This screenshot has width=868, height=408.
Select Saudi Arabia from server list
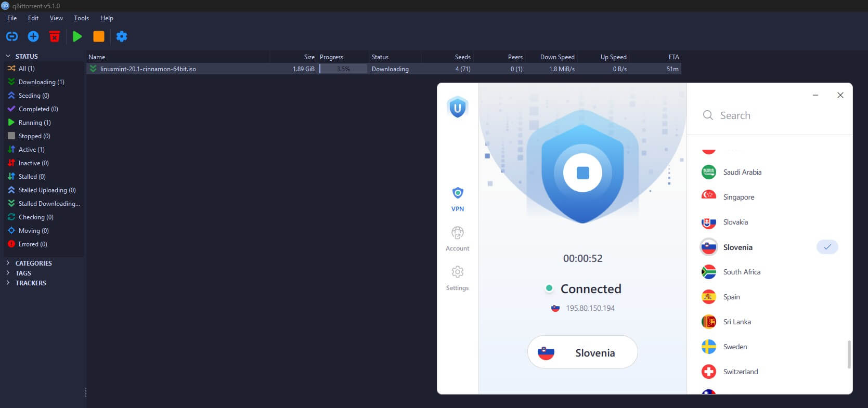[770, 172]
